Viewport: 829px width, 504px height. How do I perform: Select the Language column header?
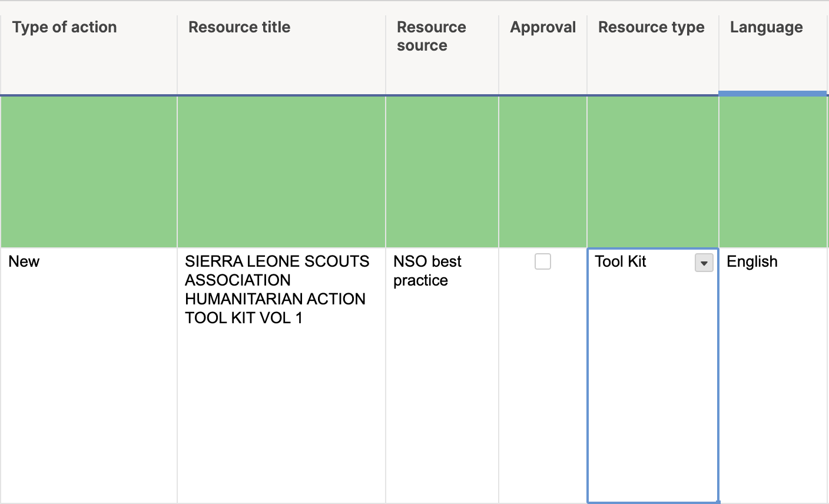pyautogui.click(x=766, y=27)
